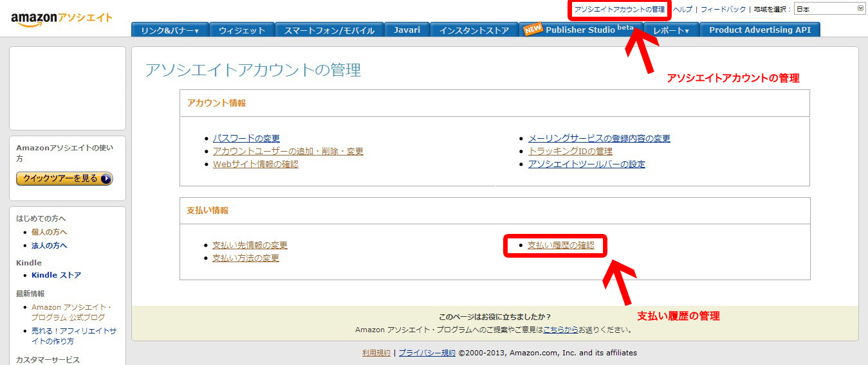Open アカウントユーザーの追加・削除・変更 link
This screenshot has height=365, width=868.
(288, 151)
